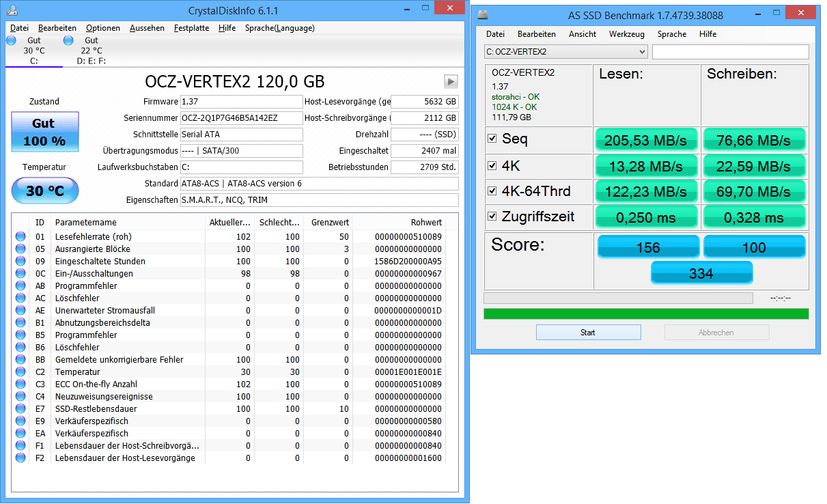
Task: Click status orb for Eingeschaltete Stunden row
Action: [20, 262]
